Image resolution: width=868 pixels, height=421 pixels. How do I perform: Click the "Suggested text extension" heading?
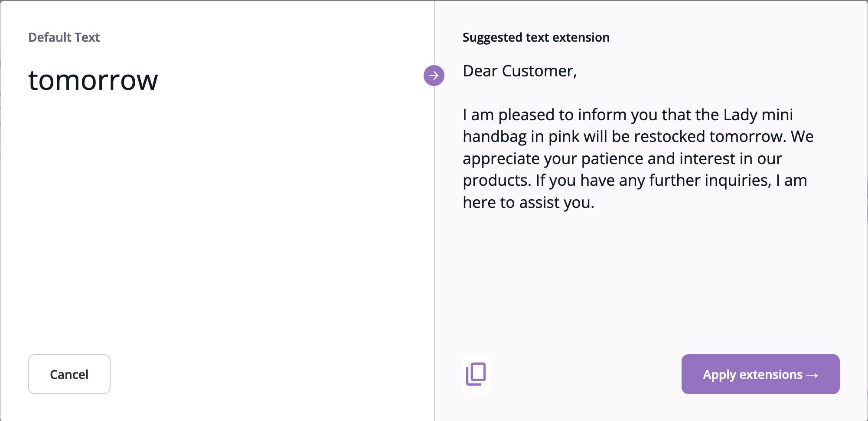click(x=536, y=37)
